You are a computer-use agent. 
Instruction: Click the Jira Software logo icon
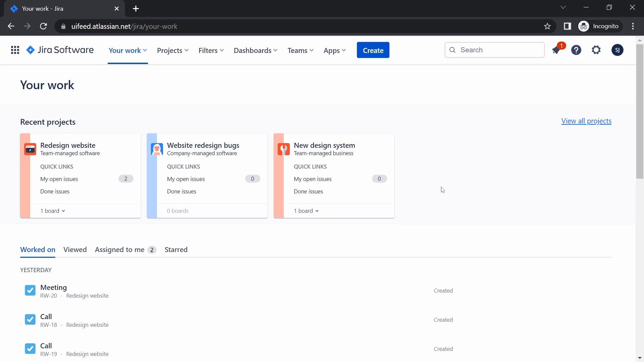click(x=31, y=50)
